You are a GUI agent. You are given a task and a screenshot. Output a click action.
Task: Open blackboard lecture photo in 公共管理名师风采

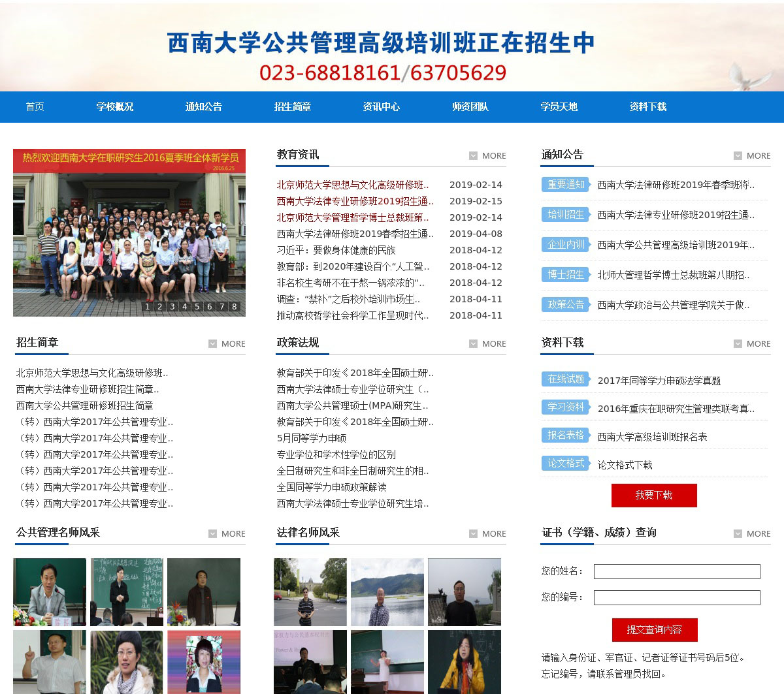pos(127,592)
